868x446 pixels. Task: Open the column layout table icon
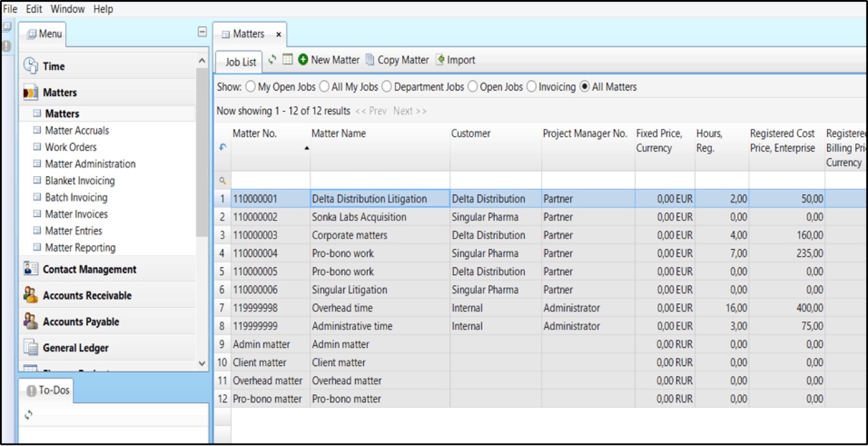(x=287, y=60)
